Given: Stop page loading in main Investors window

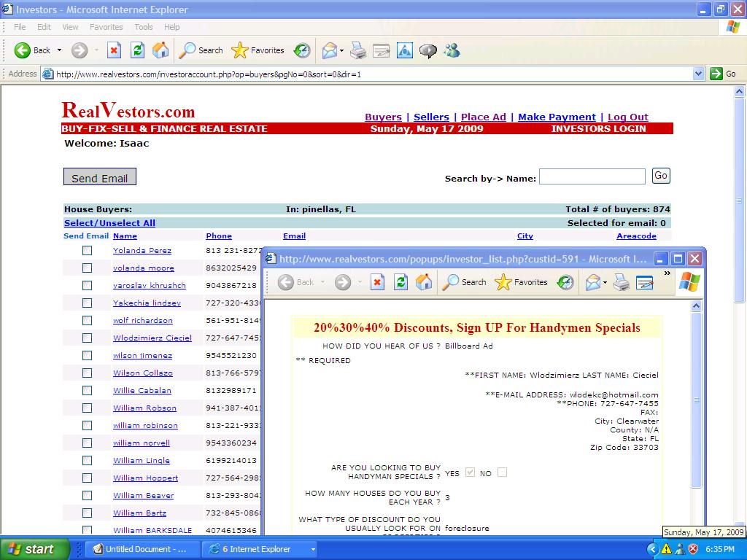Looking at the screenshot, I should (x=114, y=50).
